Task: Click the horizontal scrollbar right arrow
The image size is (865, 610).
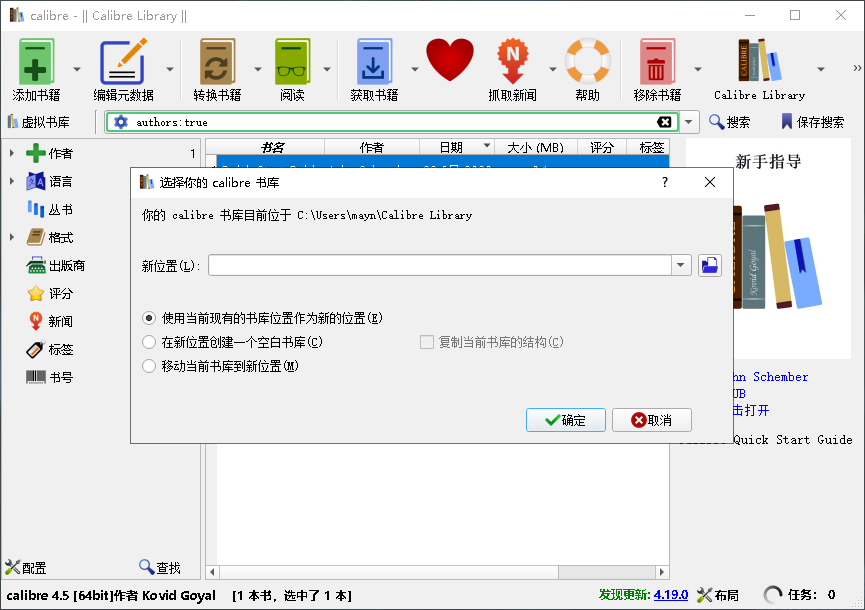Action: point(662,572)
